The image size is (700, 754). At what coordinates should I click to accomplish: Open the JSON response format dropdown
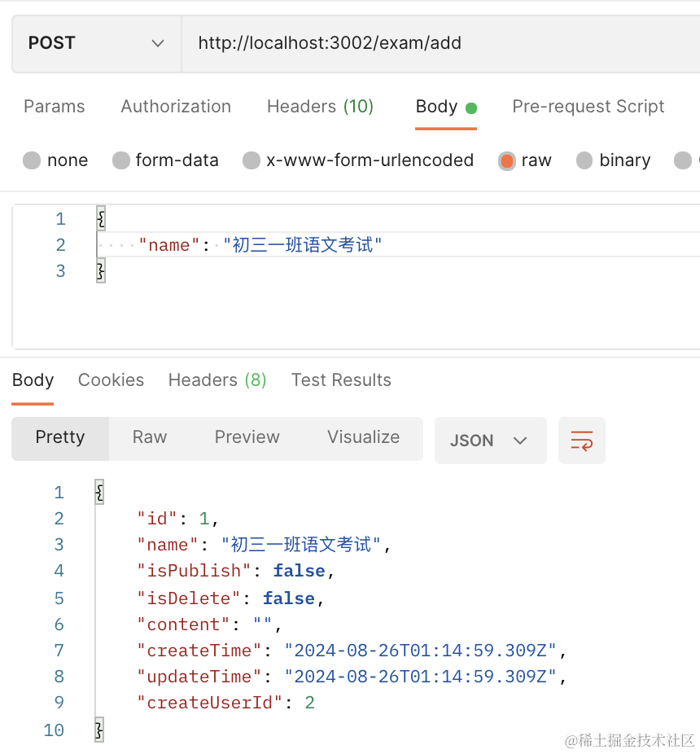[x=490, y=441]
